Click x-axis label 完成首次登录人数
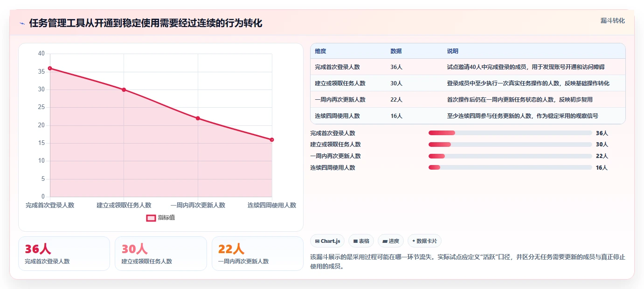The width and height of the screenshot is (644, 289). [50, 205]
